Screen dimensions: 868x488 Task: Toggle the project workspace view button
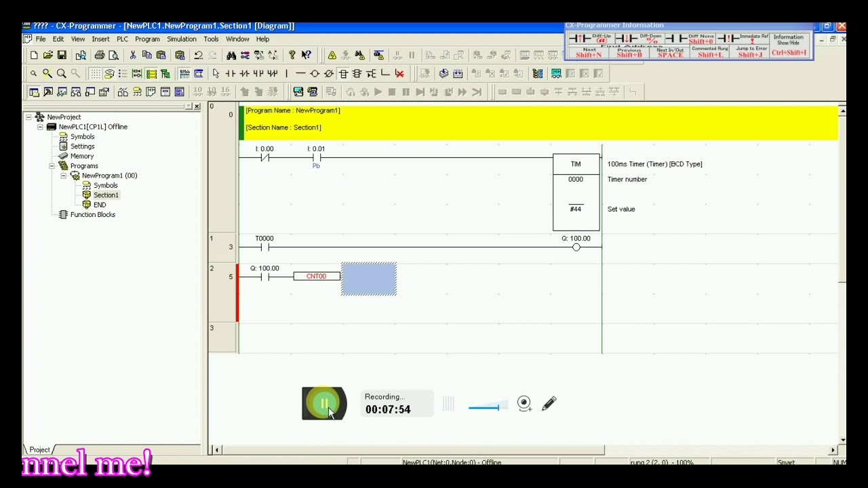coord(34,91)
